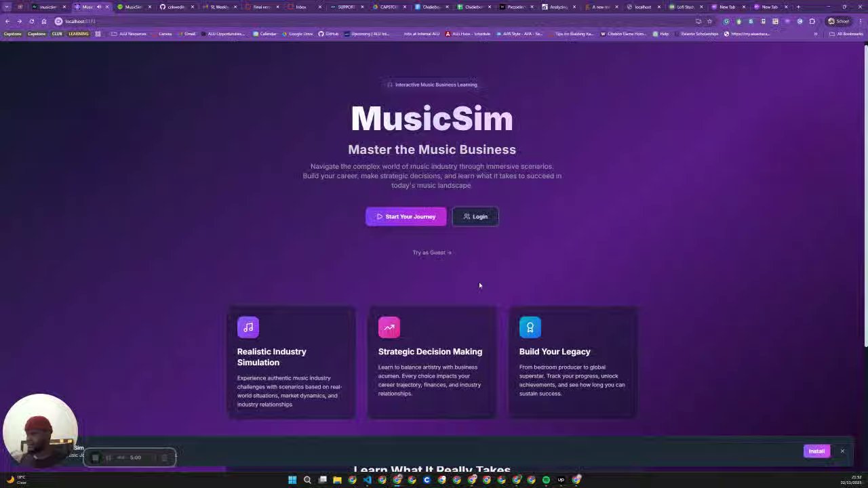Expand the hidden bookmarks chevron
This screenshot has width=868, height=488.
(816, 34)
